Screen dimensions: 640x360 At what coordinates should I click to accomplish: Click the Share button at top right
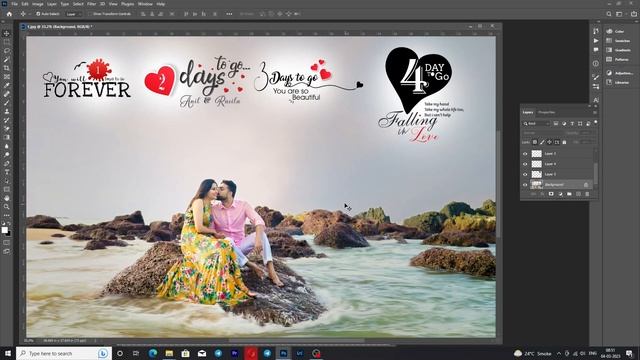[x=633, y=14]
